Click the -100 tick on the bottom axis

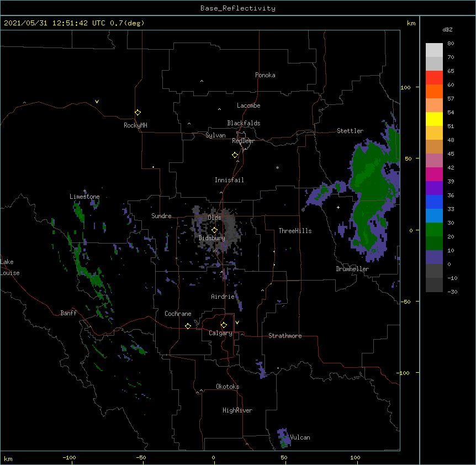69,458
